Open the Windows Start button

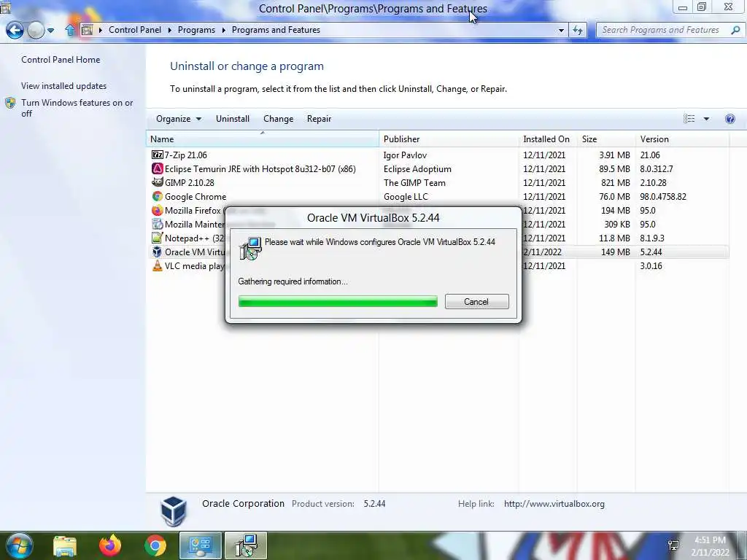pos(19,545)
